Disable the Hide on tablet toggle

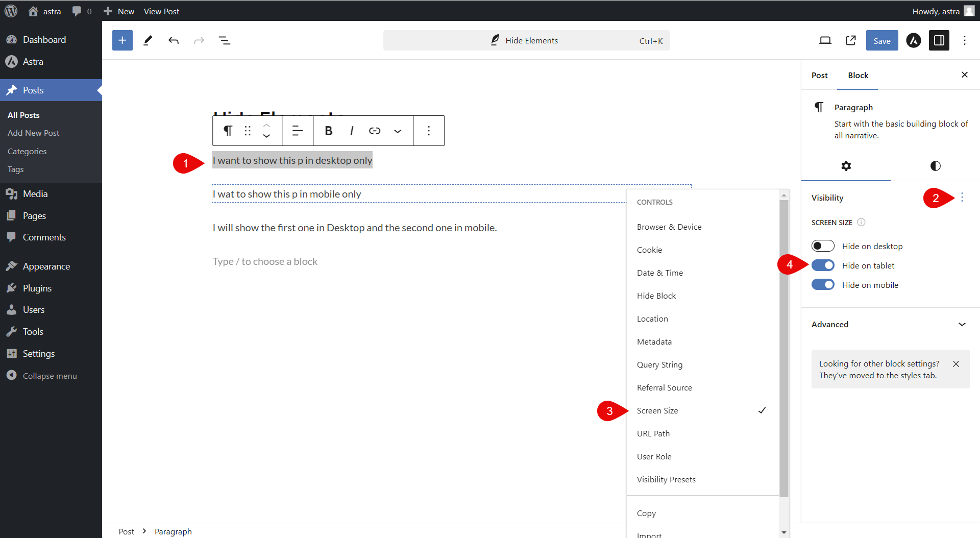click(823, 265)
